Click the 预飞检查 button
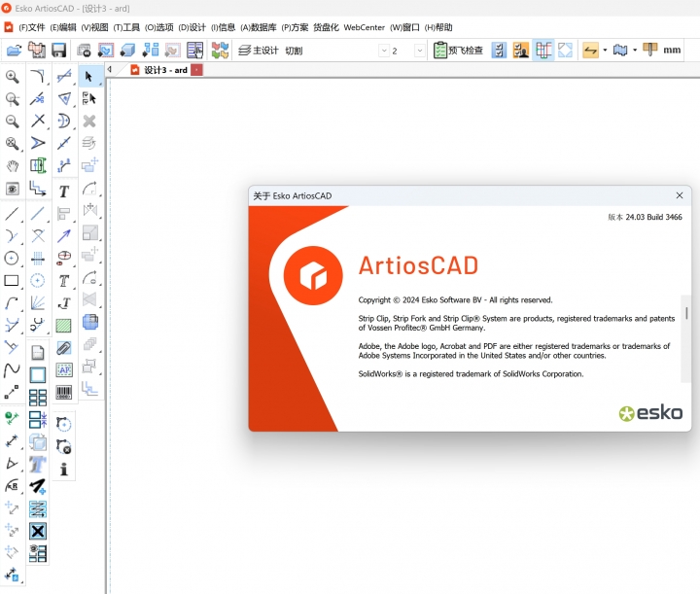Viewport: 700px width, 594px height. (x=458, y=51)
